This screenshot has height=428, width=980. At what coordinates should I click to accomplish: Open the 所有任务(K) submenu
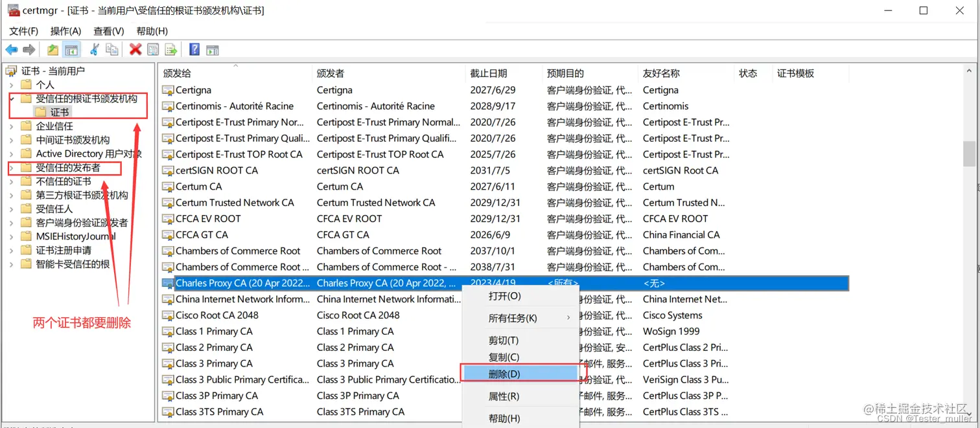pyautogui.click(x=520, y=318)
